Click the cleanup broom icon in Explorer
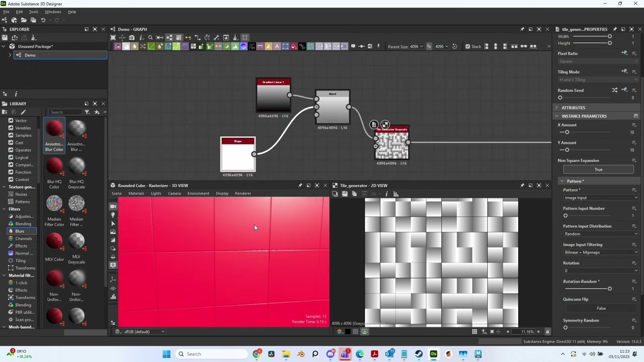Viewport: 644px width, 362px height. (x=34, y=38)
